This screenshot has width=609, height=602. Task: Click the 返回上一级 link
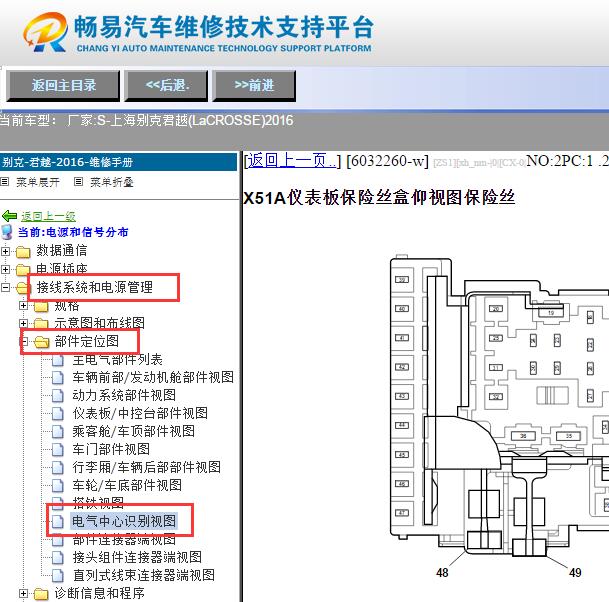(x=48, y=216)
